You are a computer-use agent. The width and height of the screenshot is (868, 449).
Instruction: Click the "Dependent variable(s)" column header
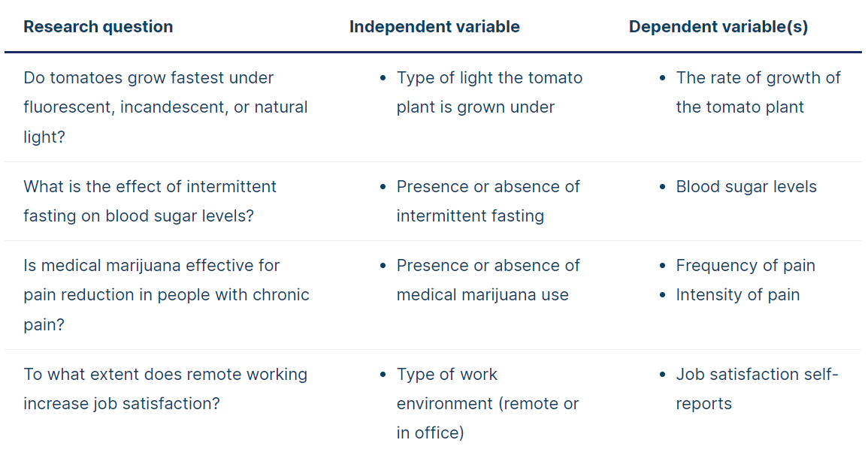[718, 26]
